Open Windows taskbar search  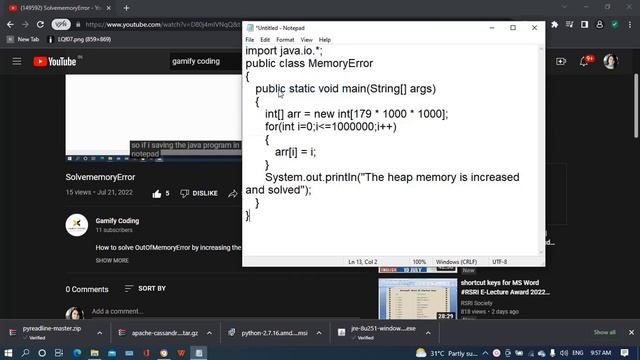(x=25, y=353)
